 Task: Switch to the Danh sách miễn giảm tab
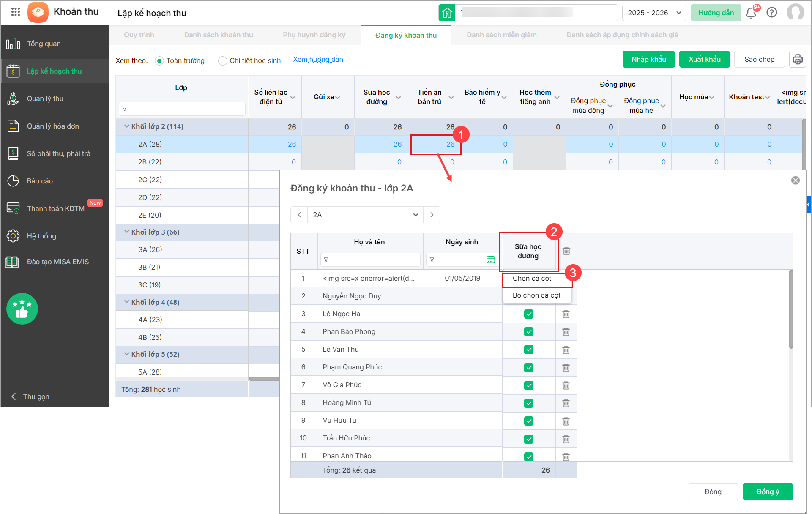point(501,35)
